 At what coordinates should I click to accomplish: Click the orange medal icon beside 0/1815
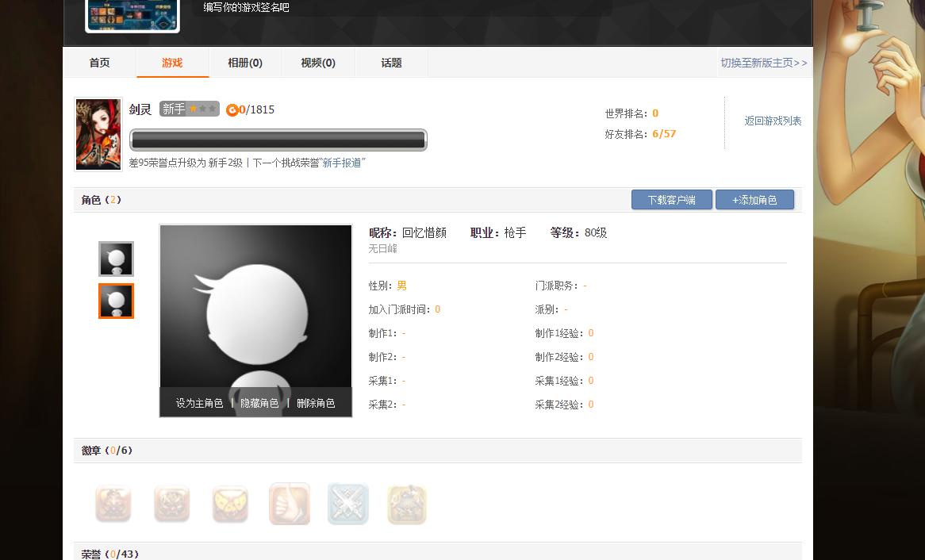pyautogui.click(x=232, y=109)
